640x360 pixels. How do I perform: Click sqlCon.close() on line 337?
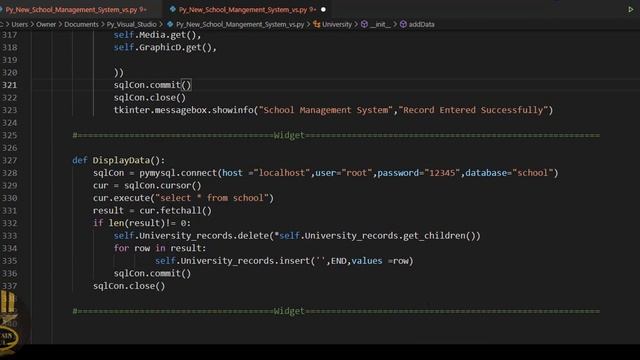coord(129,286)
